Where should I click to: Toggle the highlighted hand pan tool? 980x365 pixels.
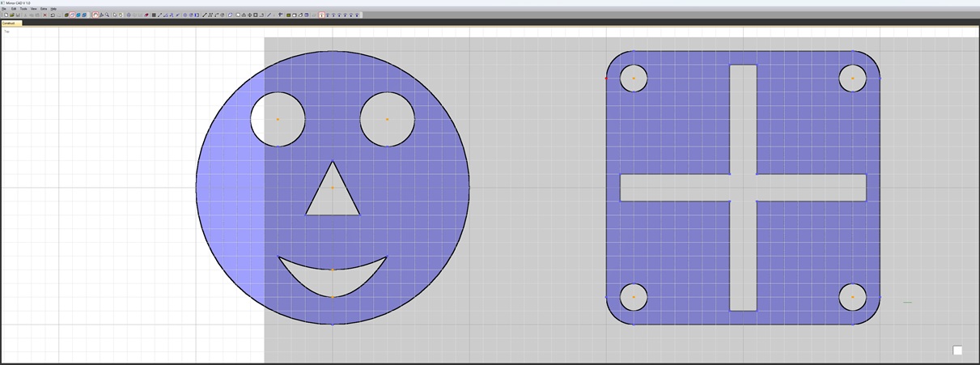95,15
